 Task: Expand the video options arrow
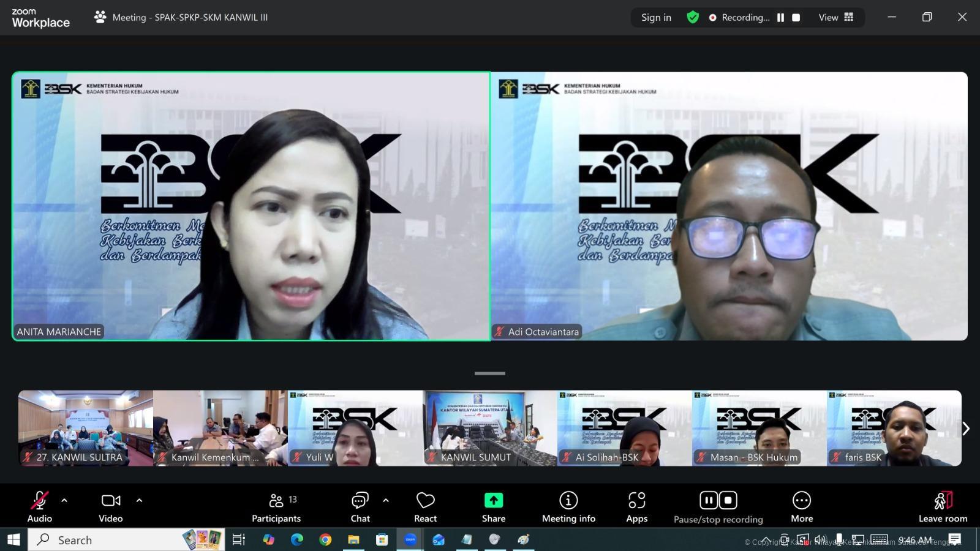(139, 500)
